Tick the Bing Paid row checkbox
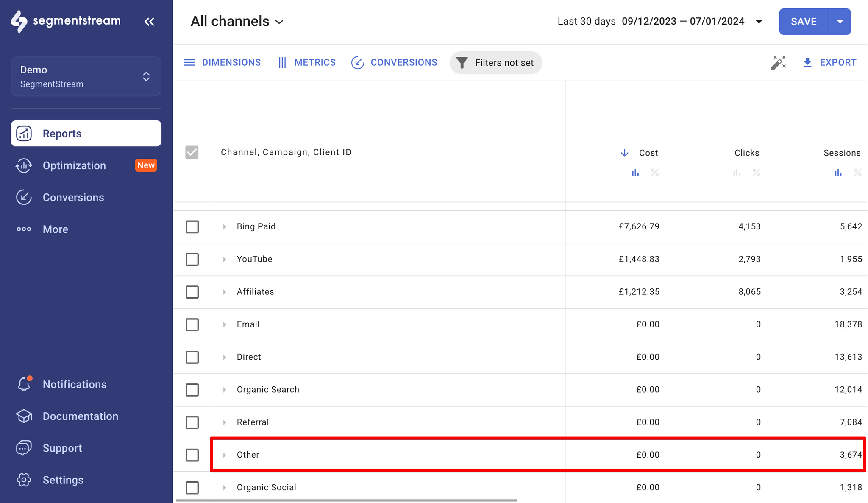868x503 pixels. (192, 227)
